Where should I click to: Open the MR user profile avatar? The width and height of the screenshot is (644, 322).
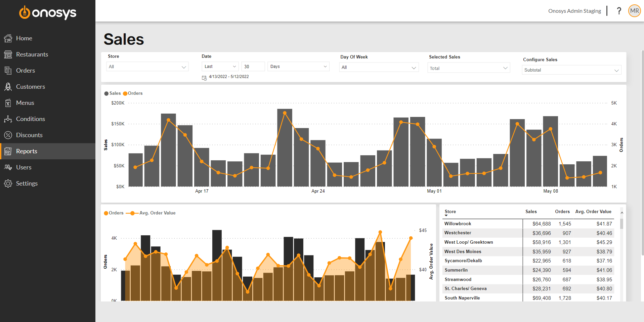634,11
